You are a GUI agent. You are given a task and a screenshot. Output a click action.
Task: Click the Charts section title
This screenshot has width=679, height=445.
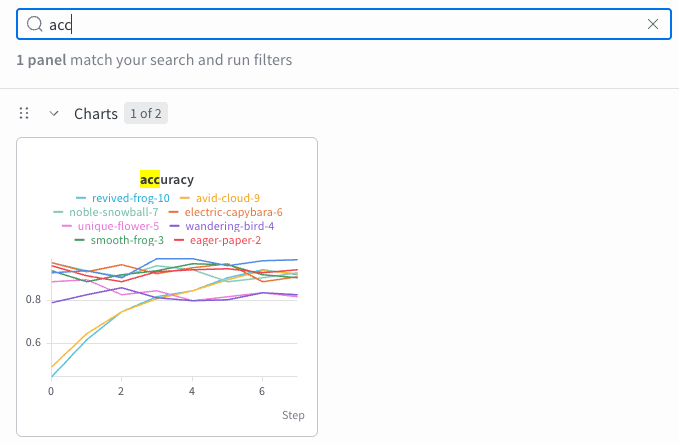[96, 114]
